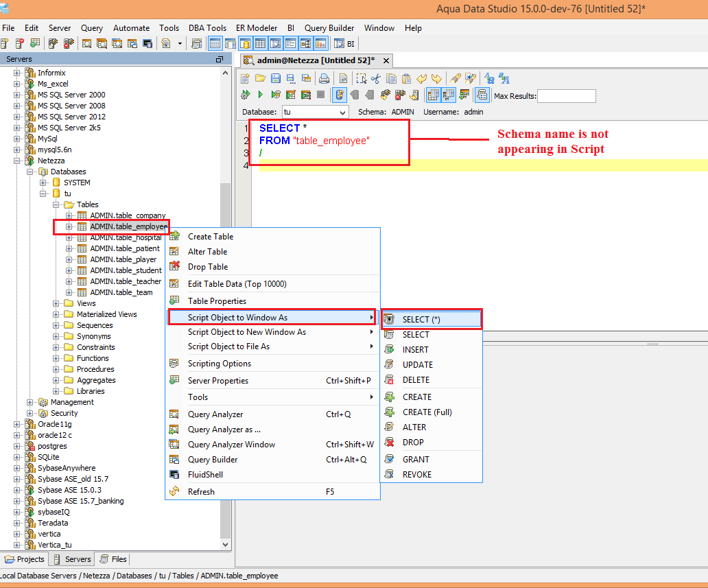The height and width of the screenshot is (588, 708).
Task: Click the Max Results input field
Action: 567,96
